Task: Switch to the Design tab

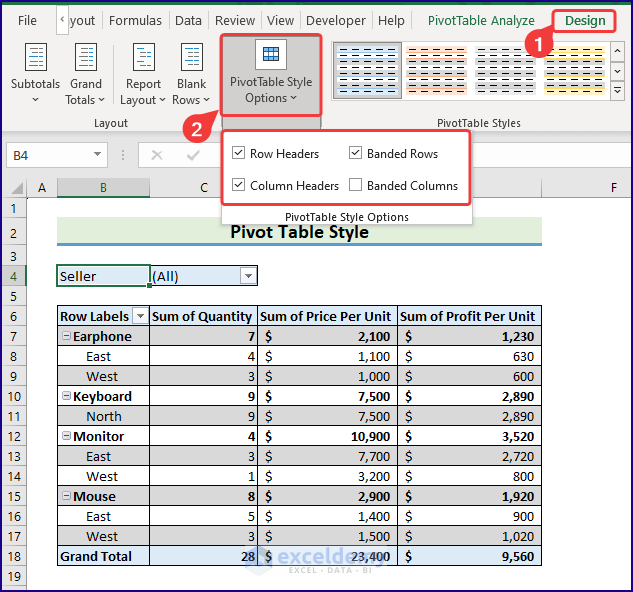Action: 585,21
